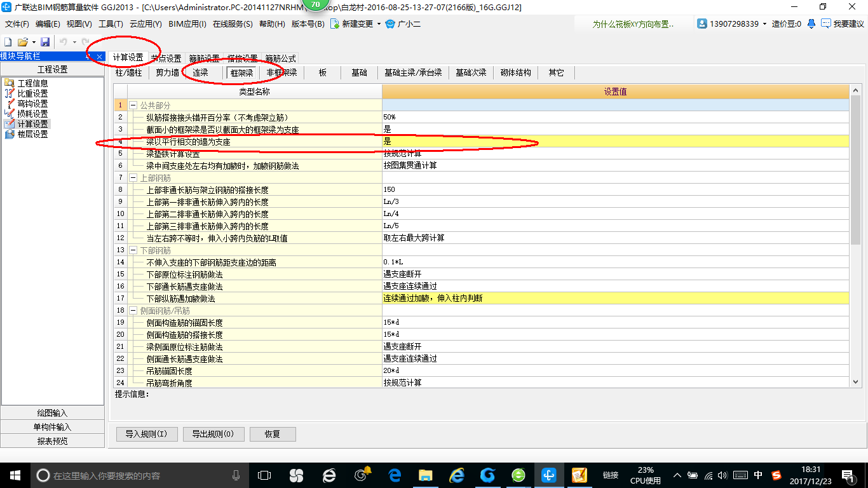Click the New file icon in toolbar
Viewport: 868px width, 488px height.
[8, 41]
